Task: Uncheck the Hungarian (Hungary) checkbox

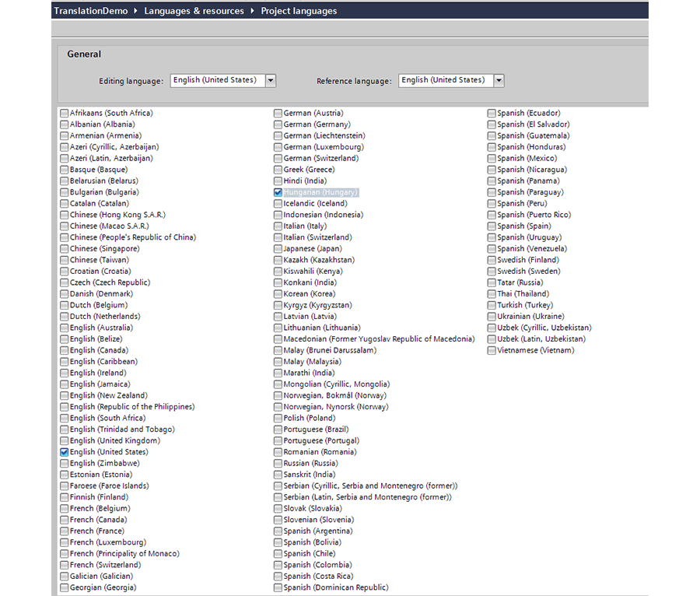Action: point(278,192)
